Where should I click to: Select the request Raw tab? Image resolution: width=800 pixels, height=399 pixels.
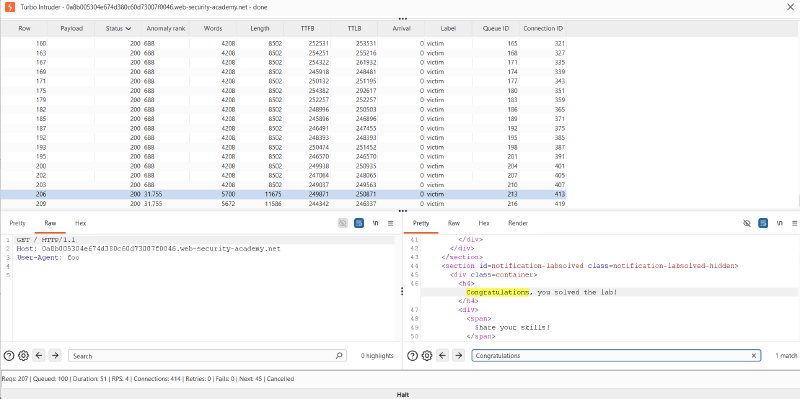point(50,223)
